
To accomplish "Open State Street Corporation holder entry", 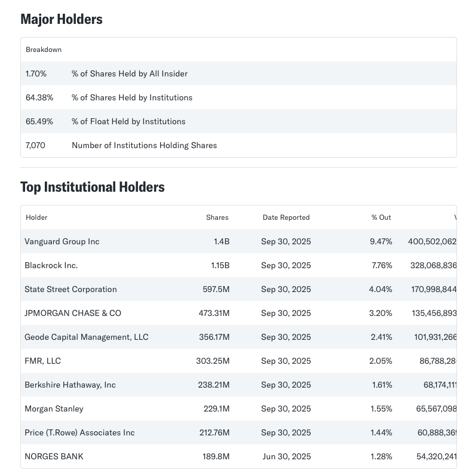I will (70, 289).
